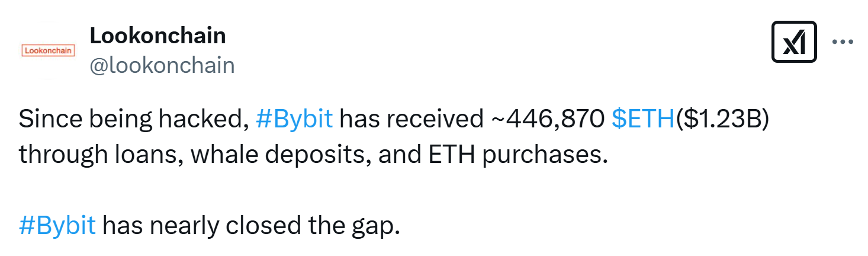868x256 pixels.
Task: Click the '($1.23B)' value text
Action: pos(722,120)
